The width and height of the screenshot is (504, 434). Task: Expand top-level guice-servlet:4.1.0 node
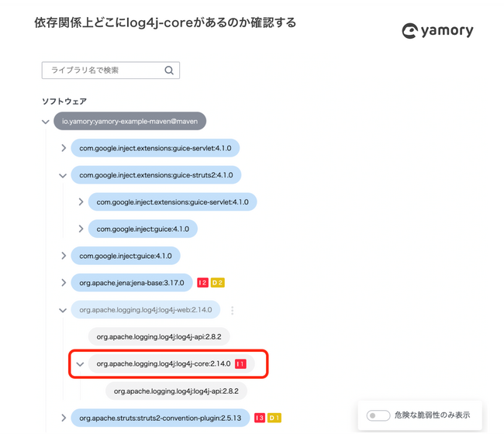[x=64, y=148]
